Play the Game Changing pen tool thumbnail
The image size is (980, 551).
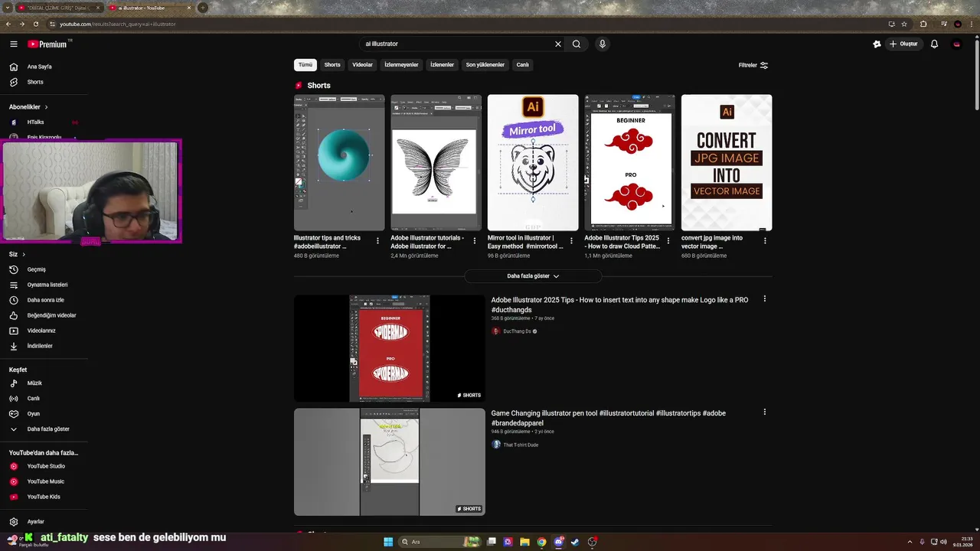pyautogui.click(x=390, y=461)
